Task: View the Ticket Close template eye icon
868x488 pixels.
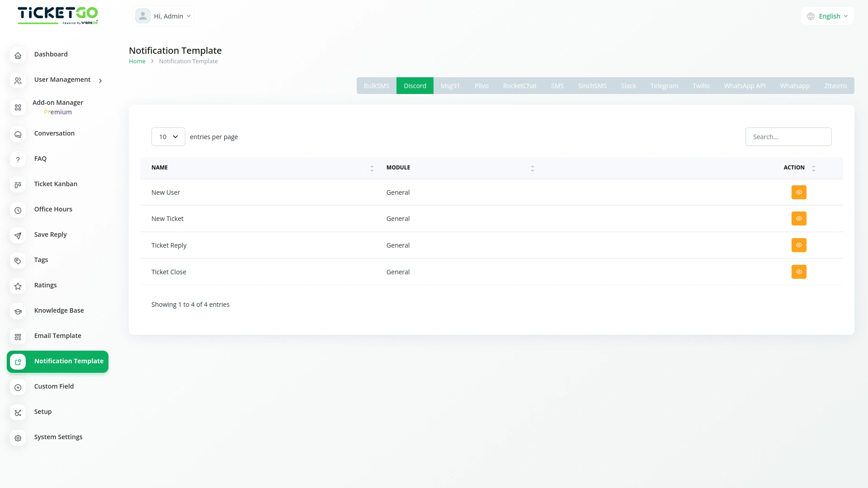Action: (799, 272)
